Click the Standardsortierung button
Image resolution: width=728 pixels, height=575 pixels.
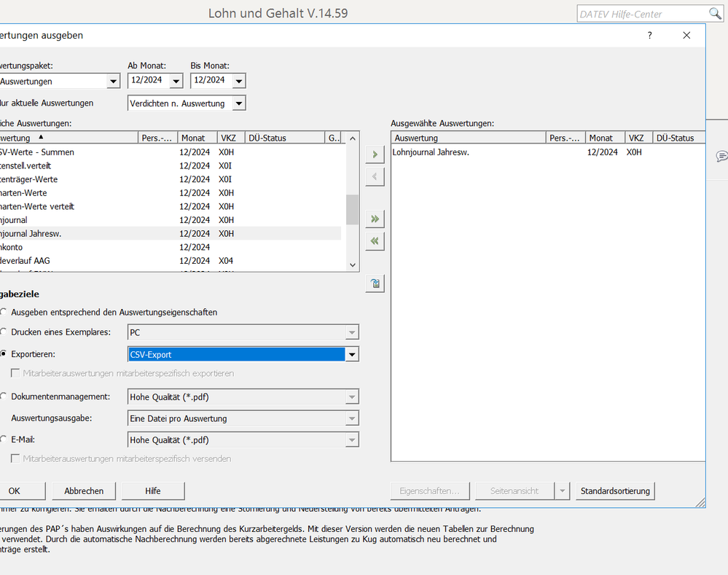coord(615,491)
